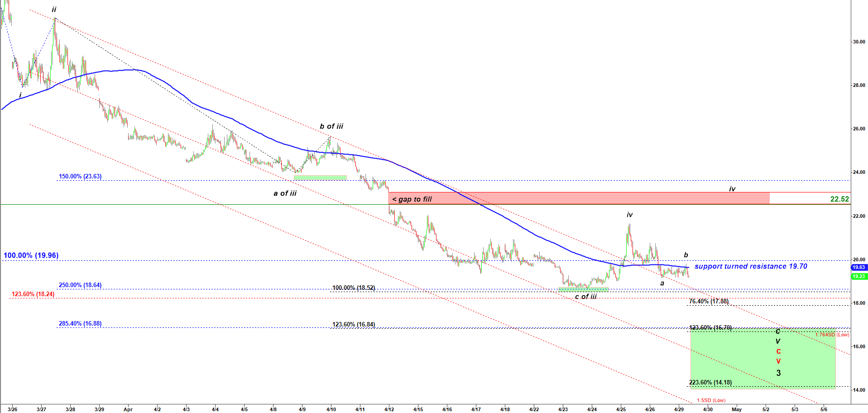Select the '4/23' date on time axis
This screenshot has width=868, height=413.
[563, 409]
